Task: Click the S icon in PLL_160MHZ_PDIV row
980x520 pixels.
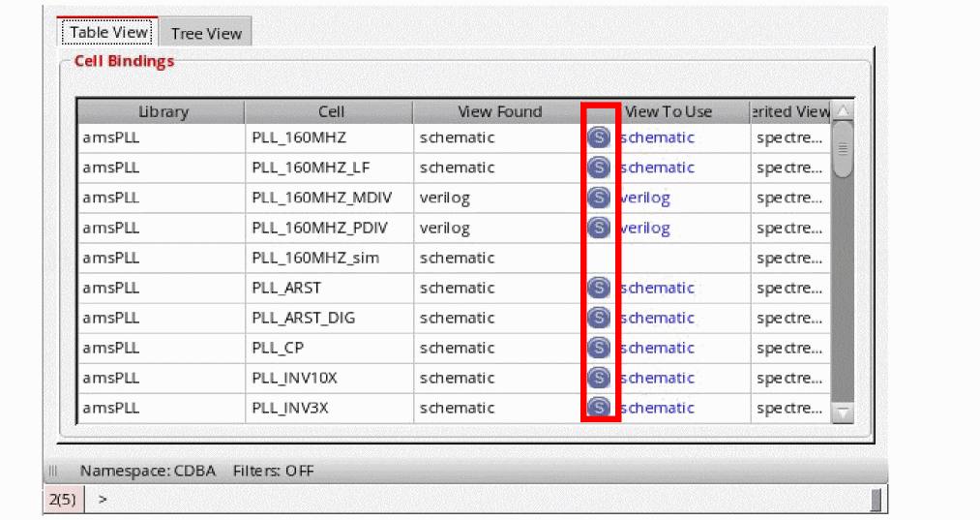Action: coord(599,228)
